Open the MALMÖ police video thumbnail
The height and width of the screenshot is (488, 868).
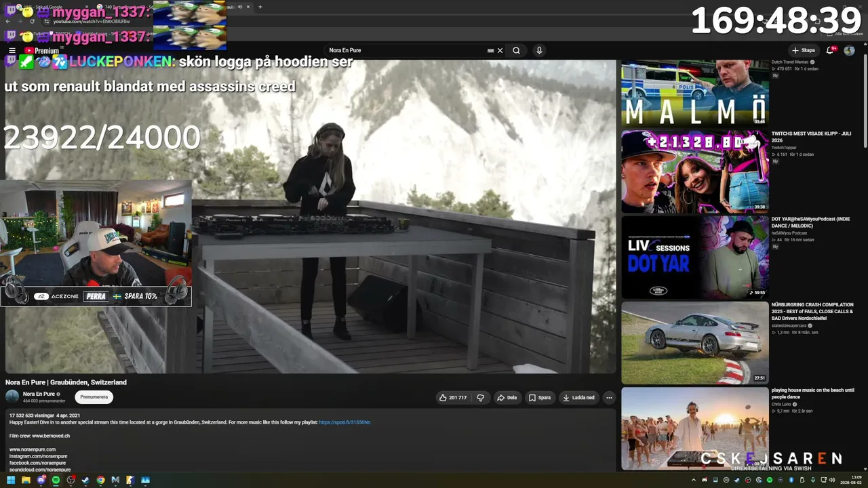tap(695, 92)
